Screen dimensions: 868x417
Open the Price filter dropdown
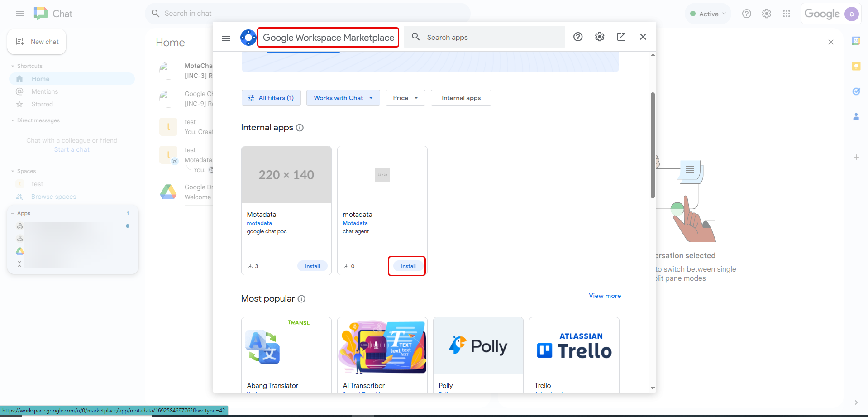tap(405, 98)
